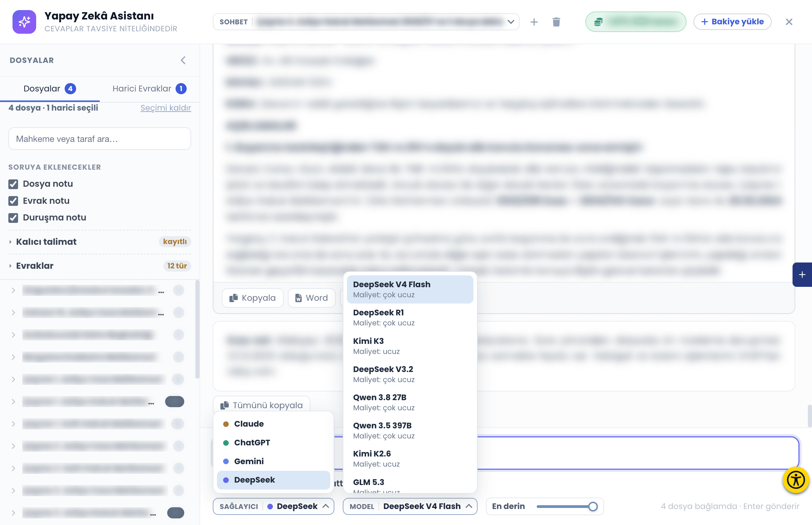Choose Kimi K3 model option
Viewport: 812px width, 525px height.
(410, 346)
